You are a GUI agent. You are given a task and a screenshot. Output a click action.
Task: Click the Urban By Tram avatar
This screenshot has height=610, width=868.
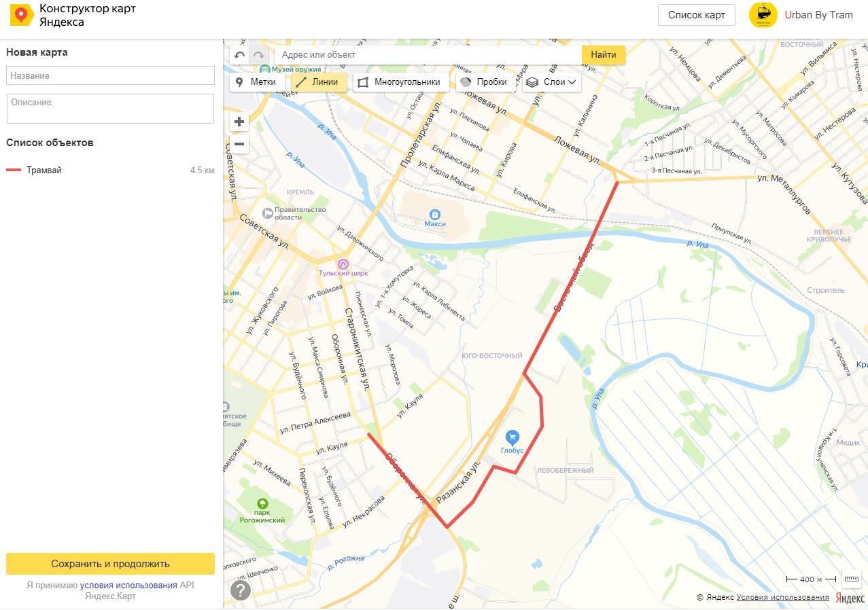[x=763, y=15]
